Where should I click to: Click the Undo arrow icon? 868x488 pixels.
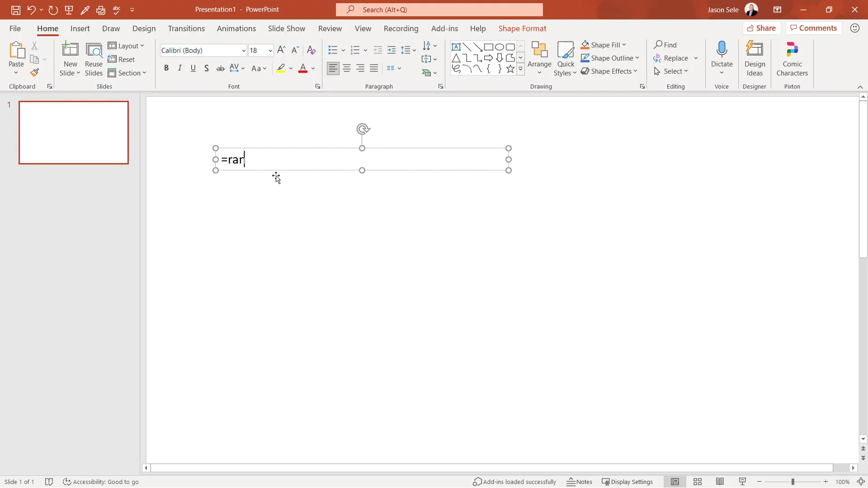(31, 9)
